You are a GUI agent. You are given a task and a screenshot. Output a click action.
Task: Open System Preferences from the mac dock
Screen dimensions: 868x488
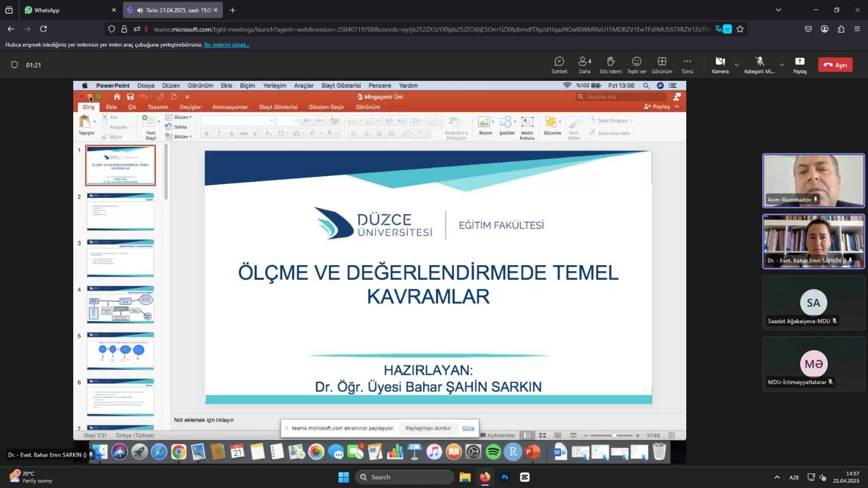[474, 452]
